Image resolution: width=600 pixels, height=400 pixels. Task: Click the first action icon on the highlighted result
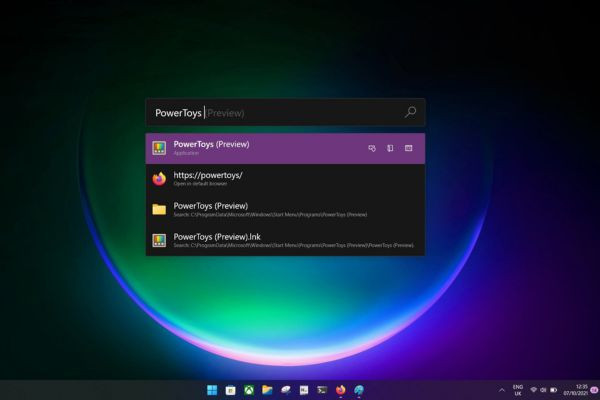click(x=372, y=148)
